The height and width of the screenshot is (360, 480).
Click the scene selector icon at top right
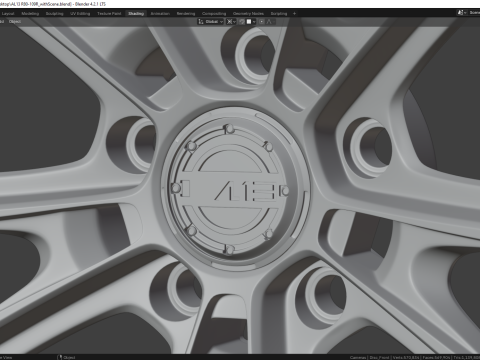[461, 13]
